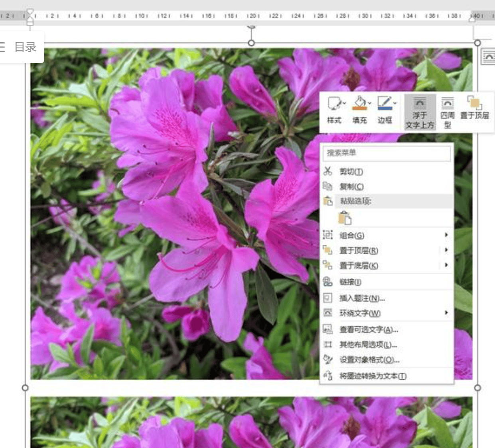This screenshot has width=495, height=448.
Task: Click the 填充 fill bucket icon
Action: pos(359,103)
